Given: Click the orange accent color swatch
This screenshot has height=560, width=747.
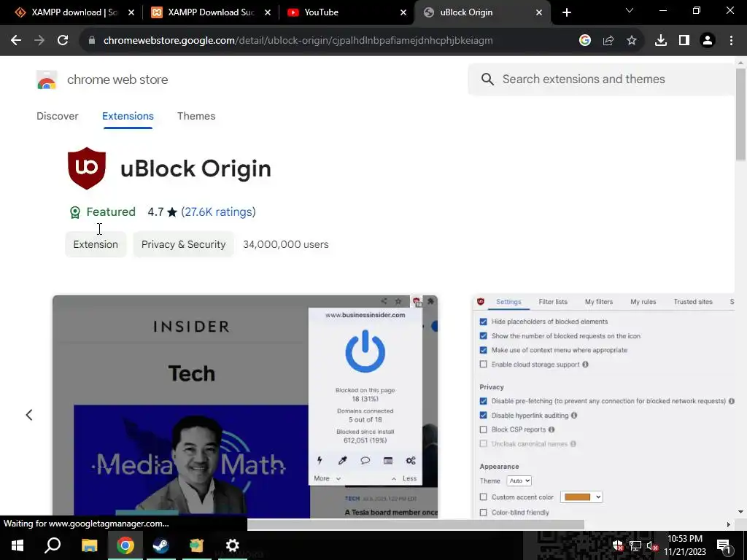Looking at the screenshot, I should [577, 497].
